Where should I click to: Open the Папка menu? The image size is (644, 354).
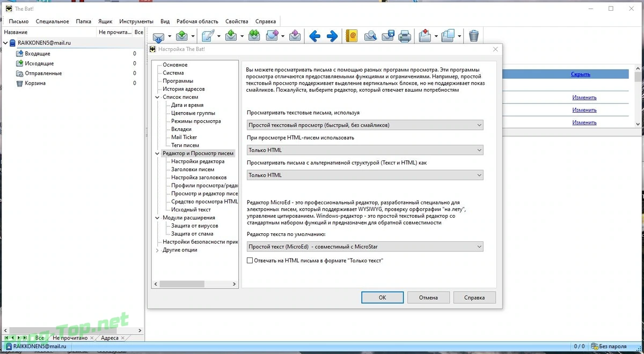coord(83,21)
